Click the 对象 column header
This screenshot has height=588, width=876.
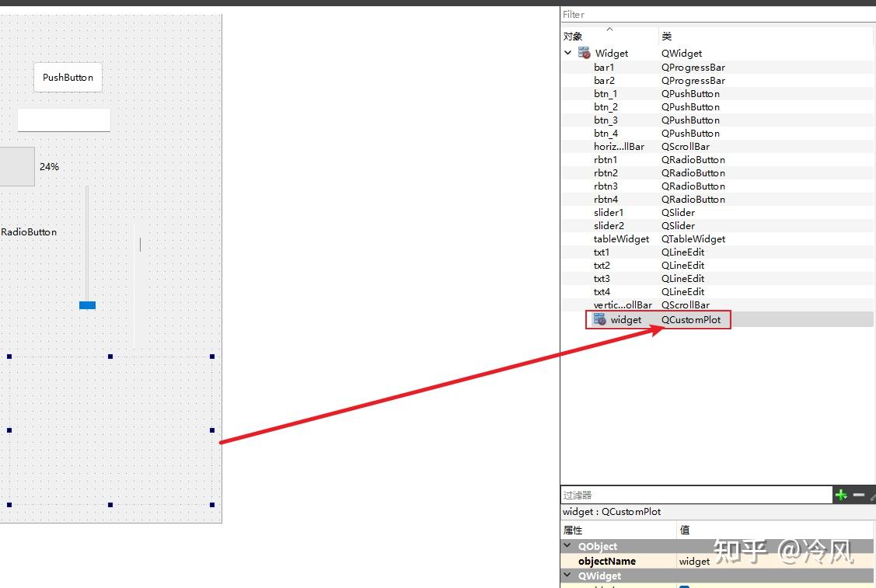coord(571,36)
